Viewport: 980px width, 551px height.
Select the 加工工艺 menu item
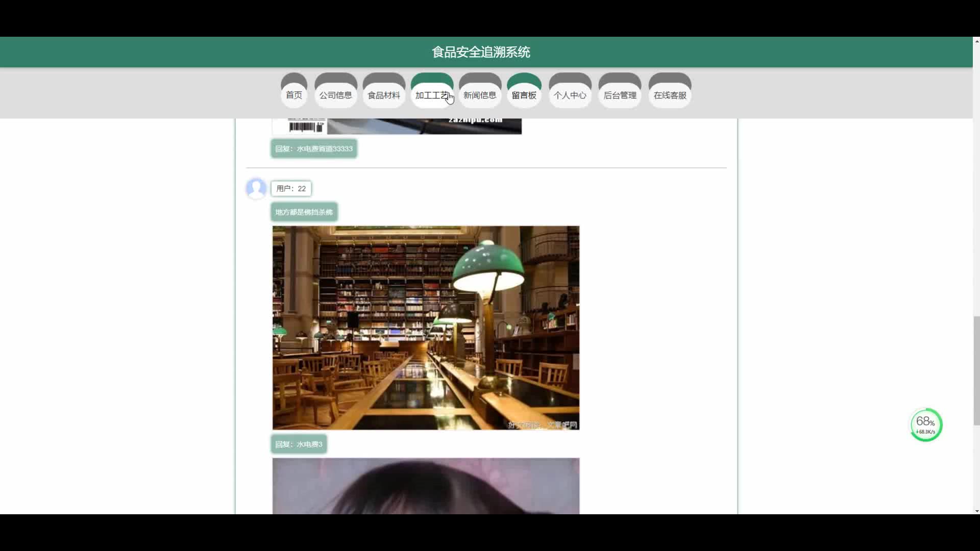coord(431,95)
